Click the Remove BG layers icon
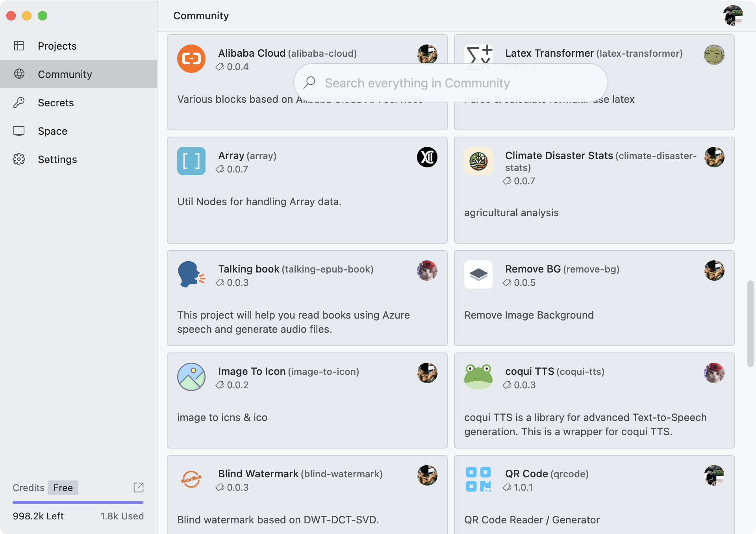 click(478, 274)
